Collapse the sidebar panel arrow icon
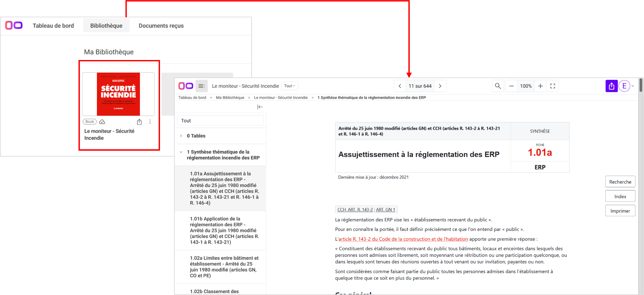Viewport: 644px width, 295px height. pyautogui.click(x=260, y=107)
